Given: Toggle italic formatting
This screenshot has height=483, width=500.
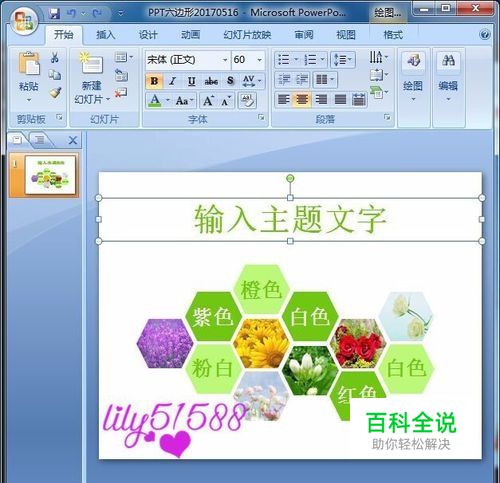Looking at the screenshot, I should [x=172, y=81].
